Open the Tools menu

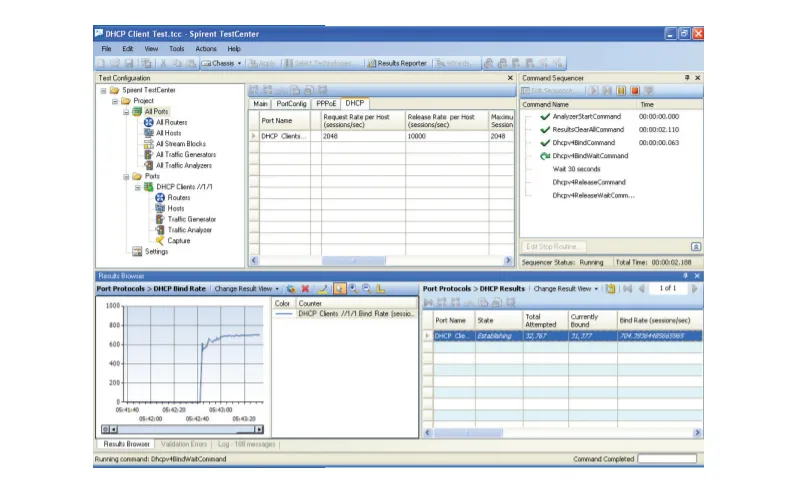[x=177, y=49]
